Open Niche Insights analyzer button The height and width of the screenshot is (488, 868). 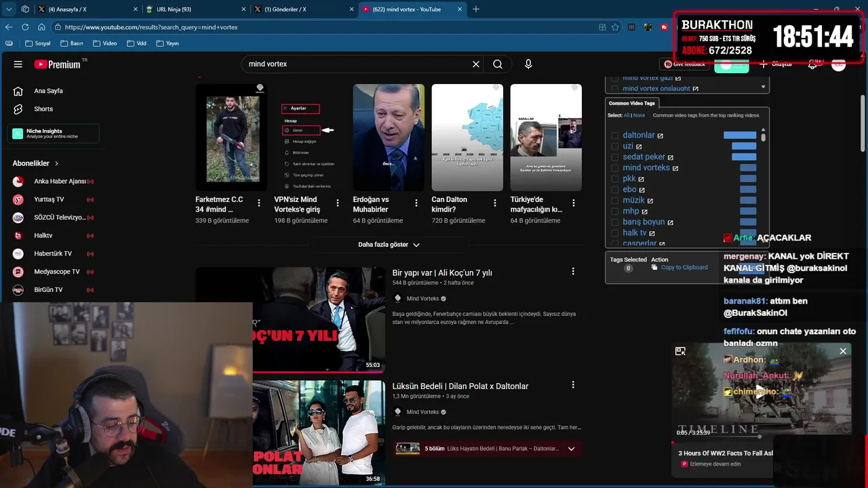click(54, 134)
